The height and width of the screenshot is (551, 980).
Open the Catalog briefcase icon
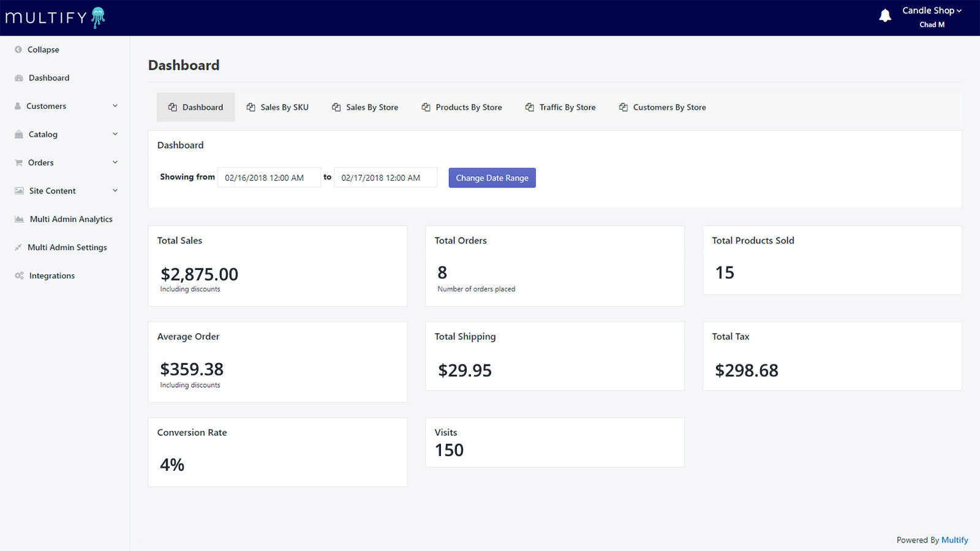[x=18, y=134]
